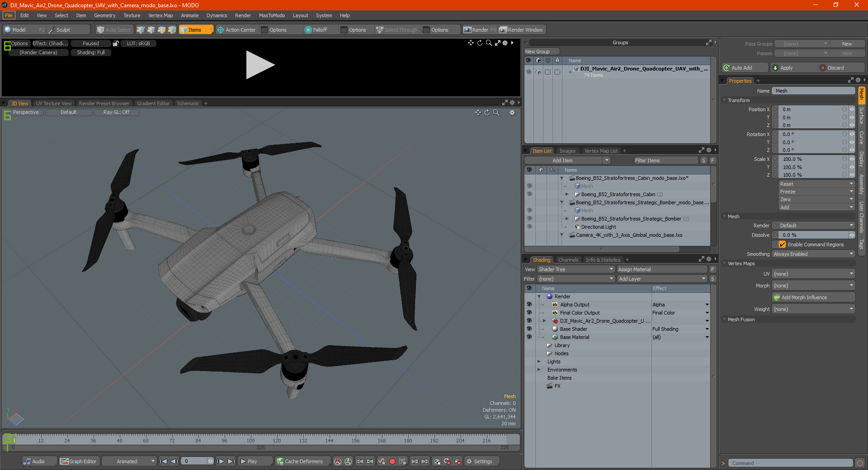Image resolution: width=868 pixels, height=470 pixels.
Task: Click the Discard button
Action: 841,68
